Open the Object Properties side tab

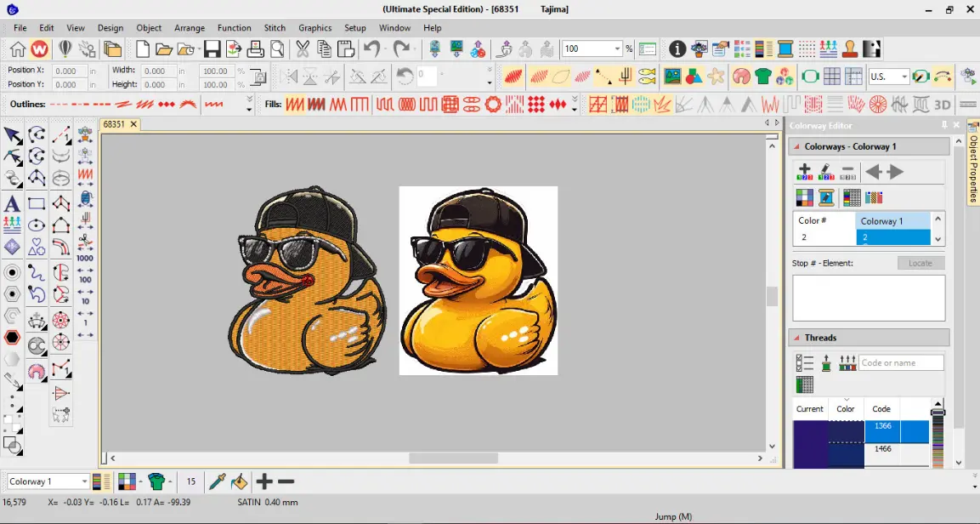[973, 164]
